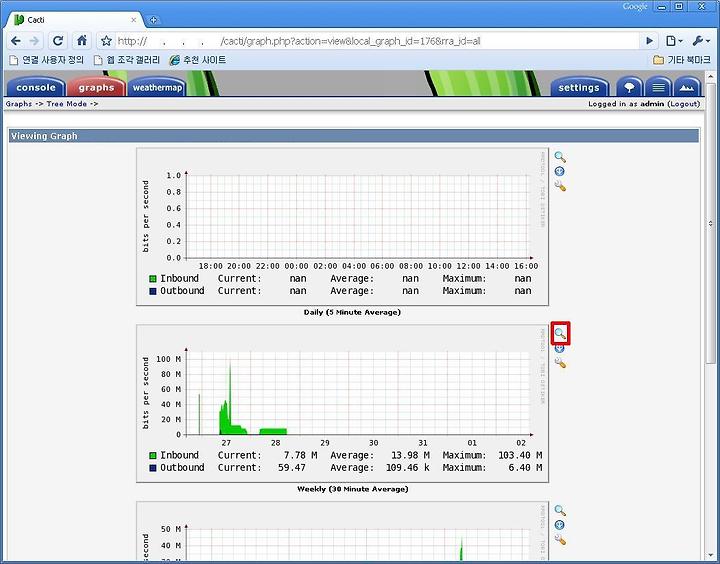Switch to Tree view mode icon

click(x=629, y=87)
